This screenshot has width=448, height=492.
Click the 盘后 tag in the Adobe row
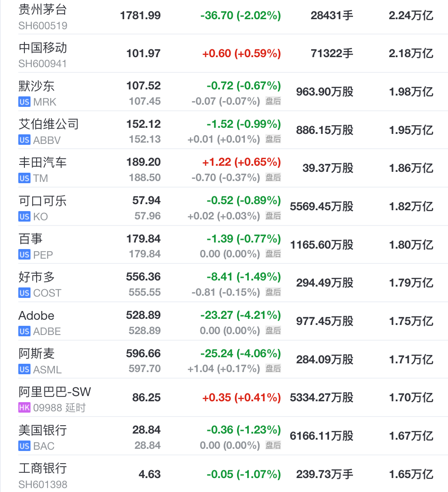(x=273, y=331)
